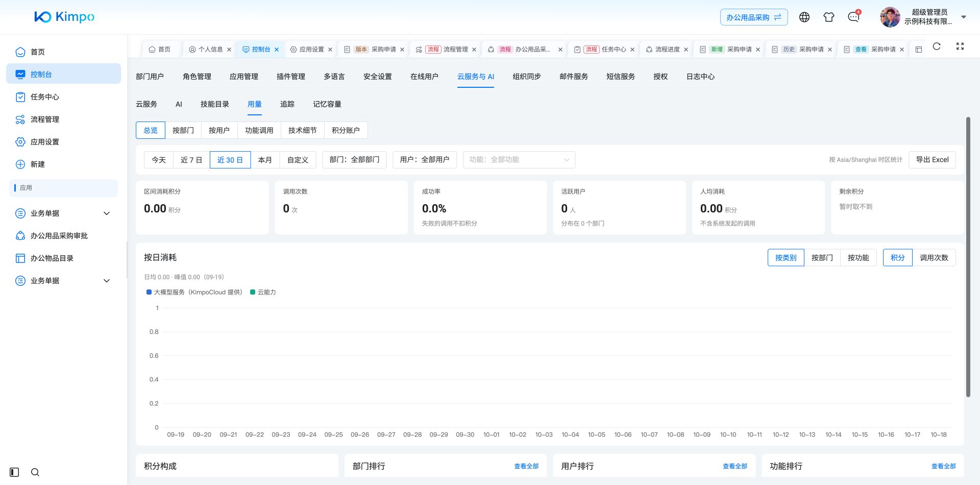Switch chart metric to 调用次数
Image resolution: width=980 pixels, height=485 pixels.
click(934, 258)
